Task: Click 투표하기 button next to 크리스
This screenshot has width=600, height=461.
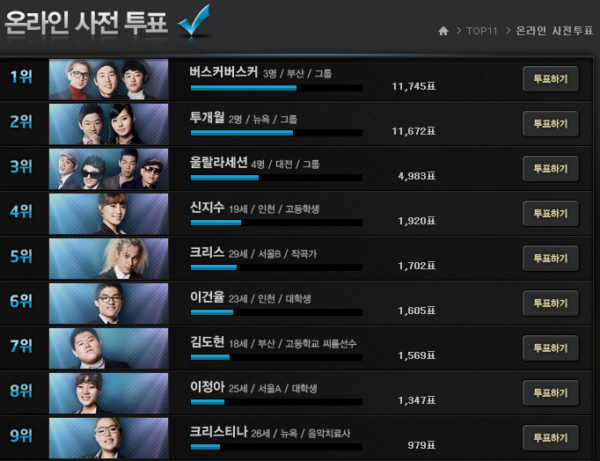Action: tap(551, 258)
